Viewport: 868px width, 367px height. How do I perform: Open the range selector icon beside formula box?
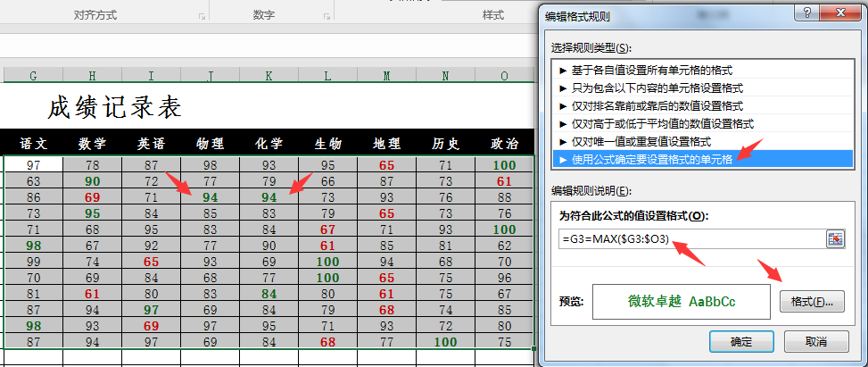835,239
